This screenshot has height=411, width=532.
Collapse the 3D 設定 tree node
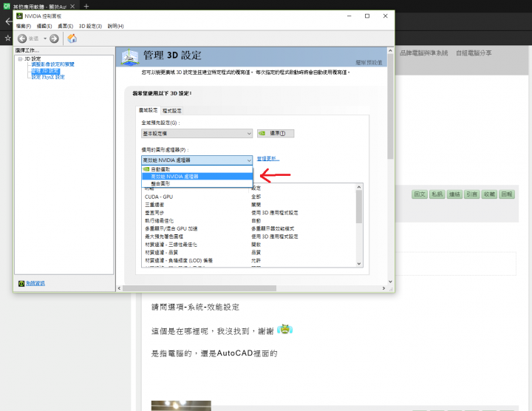pos(20,58)
